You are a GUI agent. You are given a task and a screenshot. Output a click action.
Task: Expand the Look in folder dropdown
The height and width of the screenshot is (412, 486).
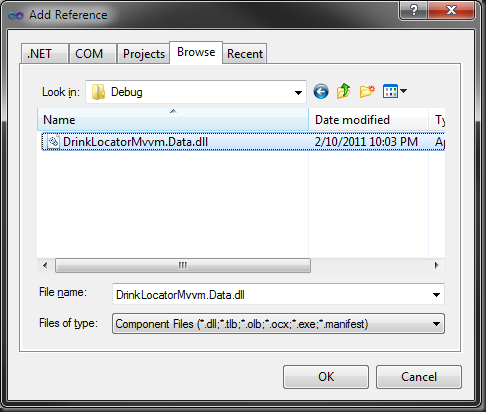tap(298, 92)
